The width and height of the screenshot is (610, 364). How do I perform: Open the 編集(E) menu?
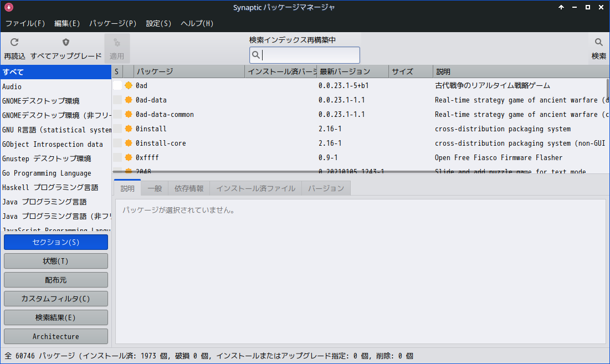[x=67, y=23]
